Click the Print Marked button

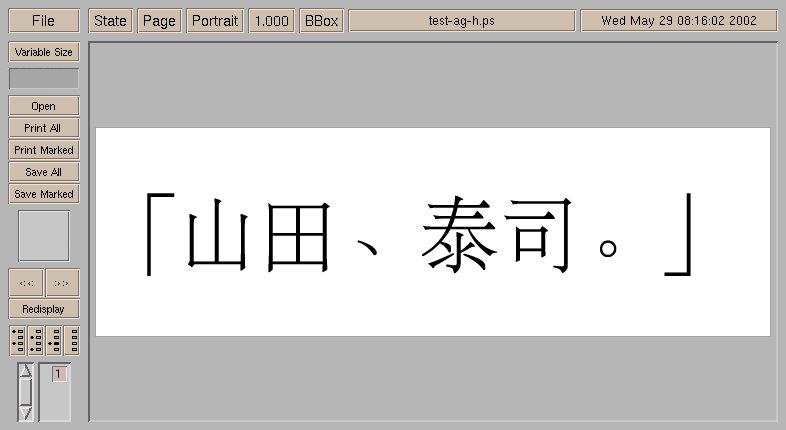[44, 150]
